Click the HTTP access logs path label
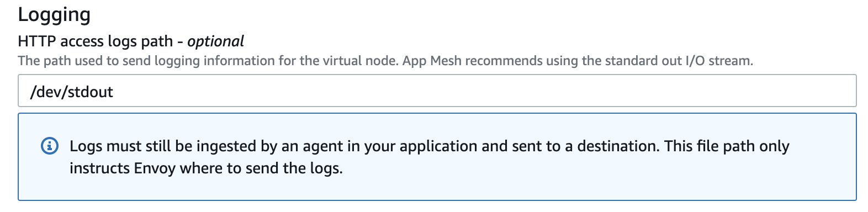The height and width of the screenshot is (212, 868). click(95, 41)
